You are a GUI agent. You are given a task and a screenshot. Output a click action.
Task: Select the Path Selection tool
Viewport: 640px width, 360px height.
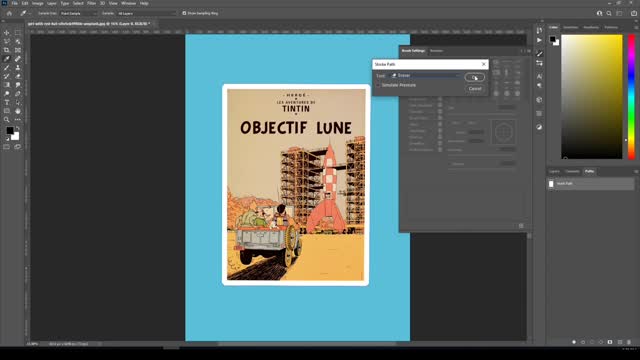click(18, 102)
